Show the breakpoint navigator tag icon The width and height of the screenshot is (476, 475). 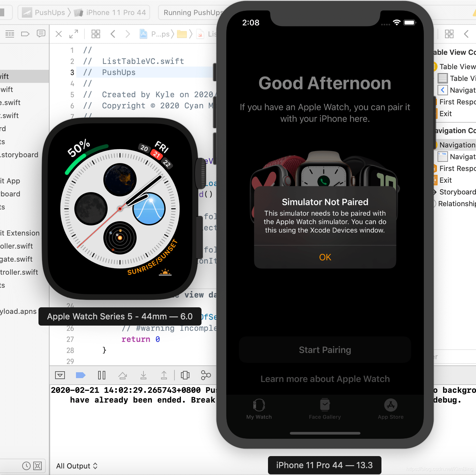(x=25, y=34)
